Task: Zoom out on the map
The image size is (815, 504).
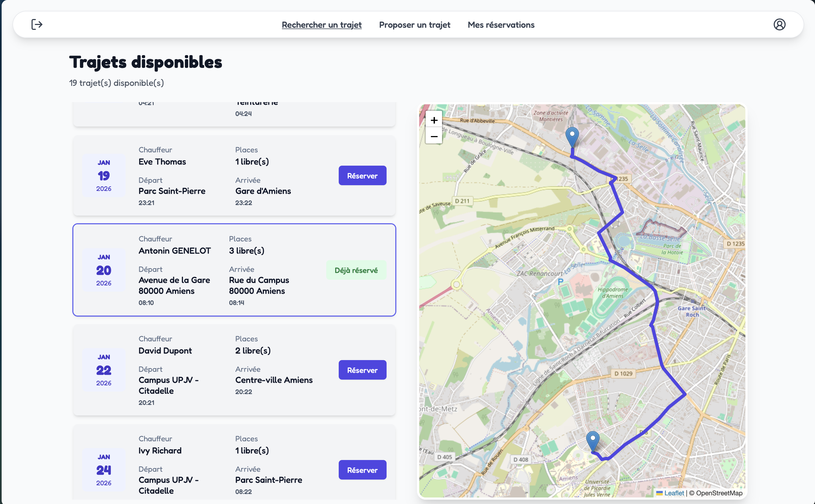Action: (434, 136)
